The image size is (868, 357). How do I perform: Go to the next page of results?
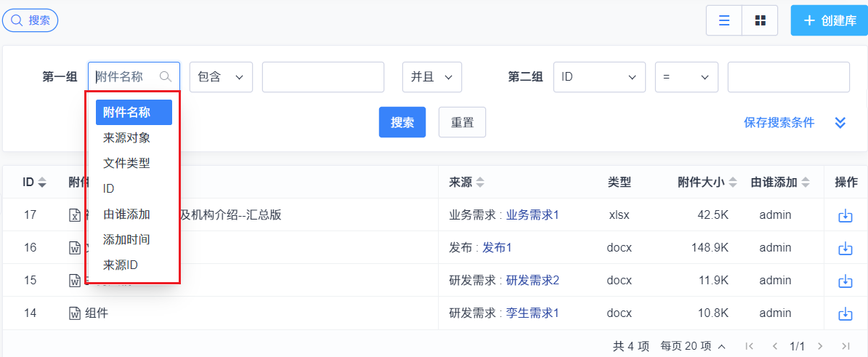click(820, 347)
